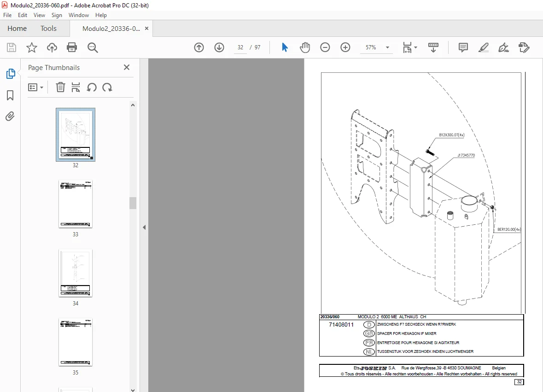543x392 pixels.
Task: Click the thumbnails panel scrollbar handle
Action: pos(133,203)
